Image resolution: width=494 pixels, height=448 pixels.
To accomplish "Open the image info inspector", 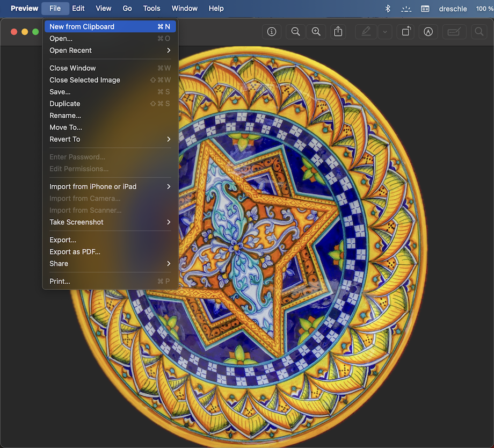I will 272,32.
